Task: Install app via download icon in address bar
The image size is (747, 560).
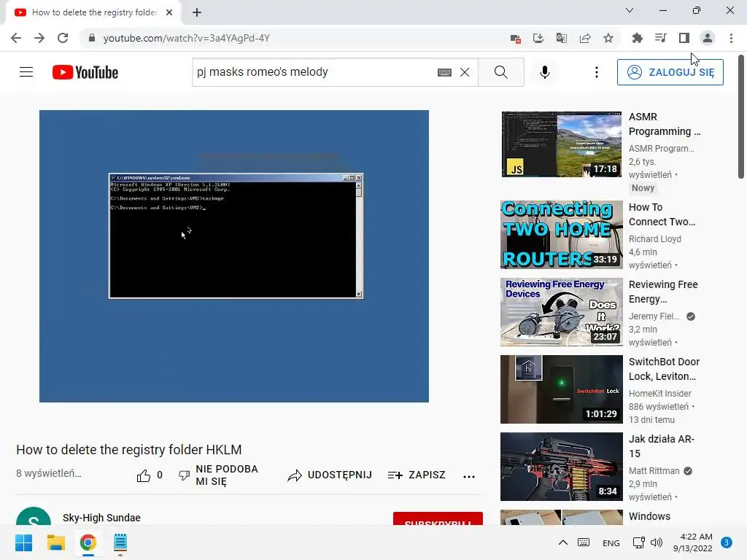Action: [x=538, y=38]
